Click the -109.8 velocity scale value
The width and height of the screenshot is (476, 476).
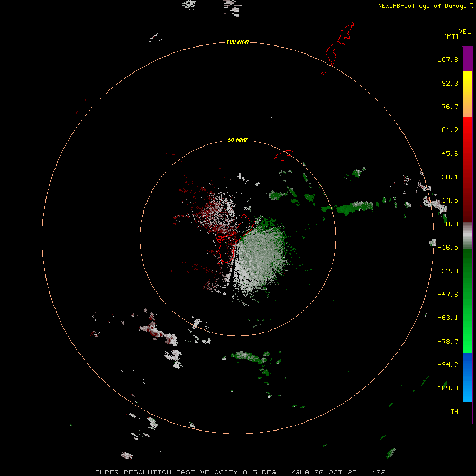click(446, 388)
